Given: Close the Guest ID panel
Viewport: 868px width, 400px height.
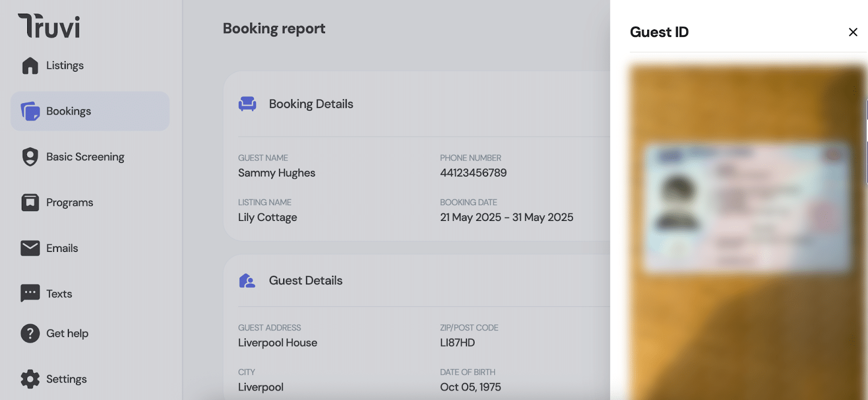Looking at the screenshot, I should (853, 32).
